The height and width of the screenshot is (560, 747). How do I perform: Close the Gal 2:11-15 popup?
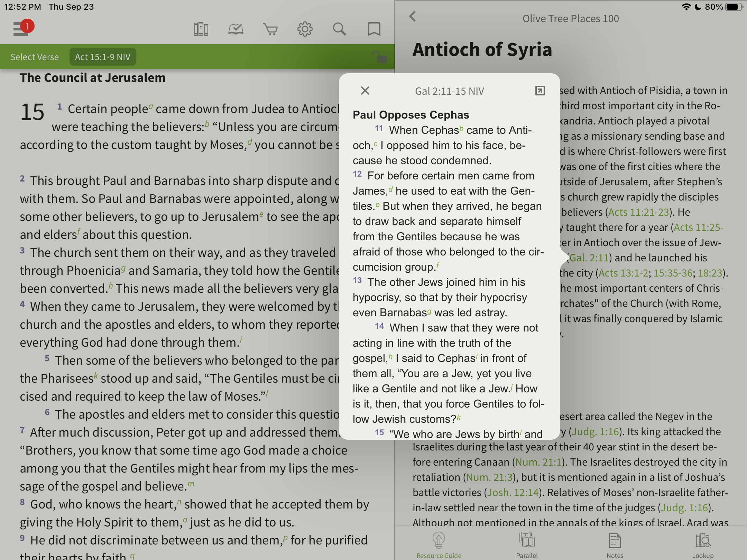pyautogui.click(x=365, y=91)
